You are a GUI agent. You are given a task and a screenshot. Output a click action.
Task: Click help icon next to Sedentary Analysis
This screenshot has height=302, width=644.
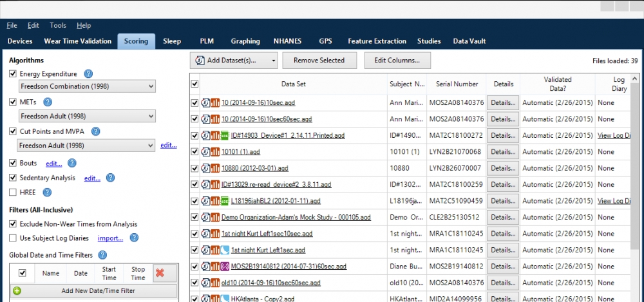click(109, 178)
